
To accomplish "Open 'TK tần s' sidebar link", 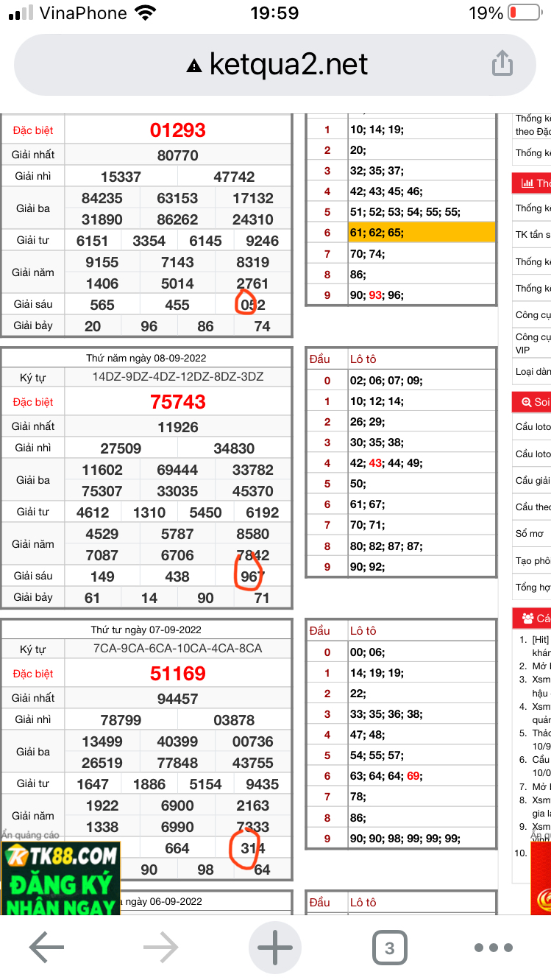I will coord(533,235).
